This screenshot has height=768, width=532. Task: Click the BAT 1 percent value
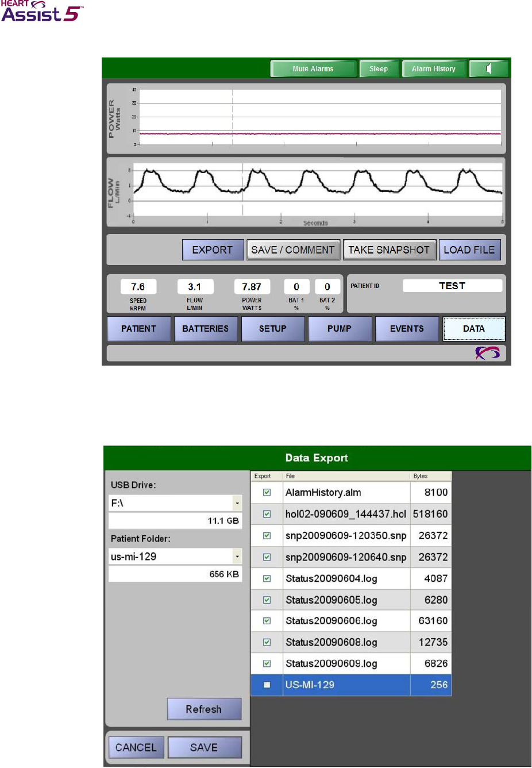296,287
